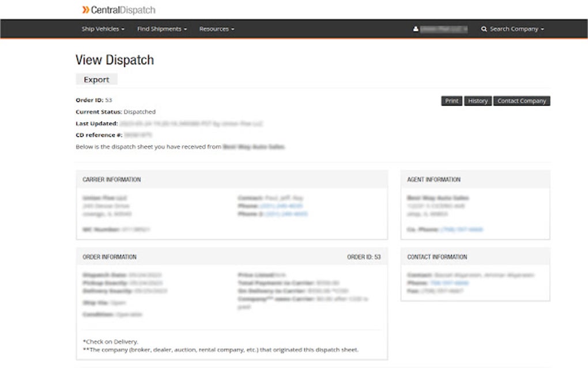Click the Export button
Viewport: 588px width, 368px height.
click(x=96, y=79)
